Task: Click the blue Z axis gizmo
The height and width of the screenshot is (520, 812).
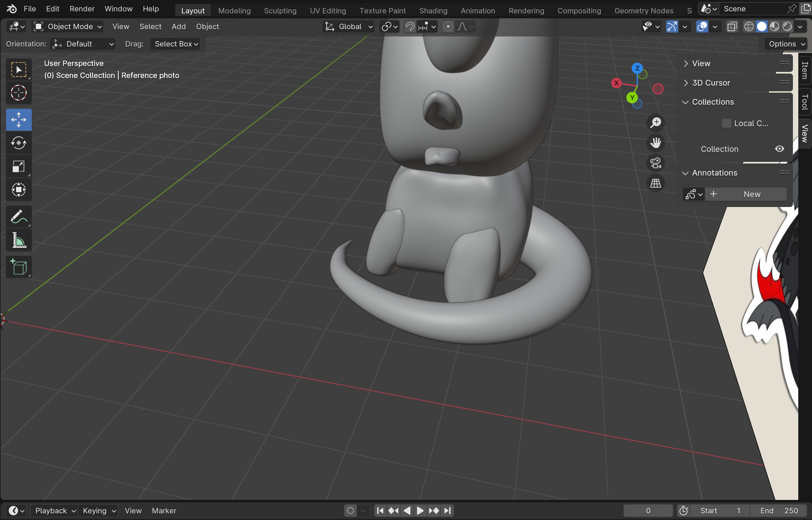Action: coord(637,68)
